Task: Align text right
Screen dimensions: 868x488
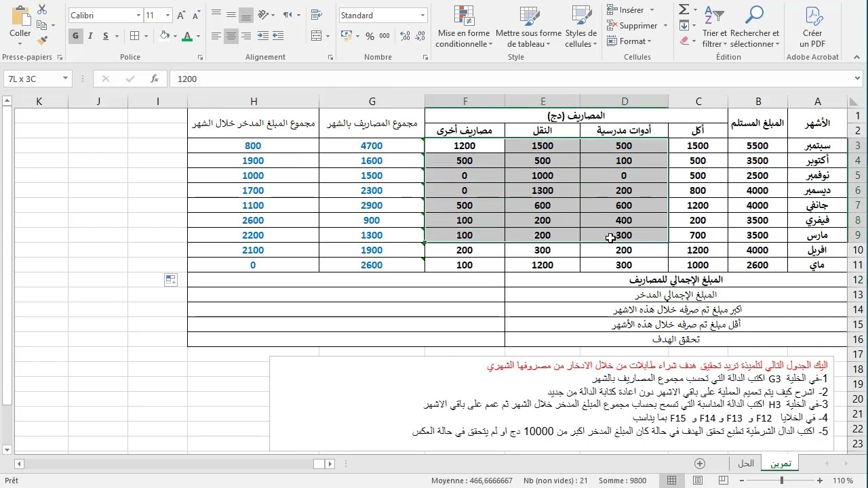Action: (246, 36)
